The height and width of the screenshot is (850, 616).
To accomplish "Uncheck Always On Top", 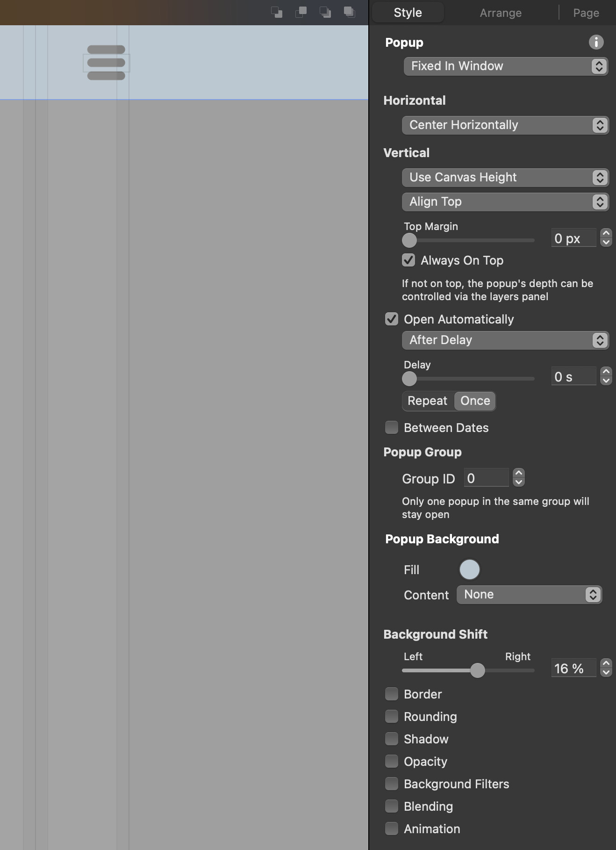I will 408,260.
